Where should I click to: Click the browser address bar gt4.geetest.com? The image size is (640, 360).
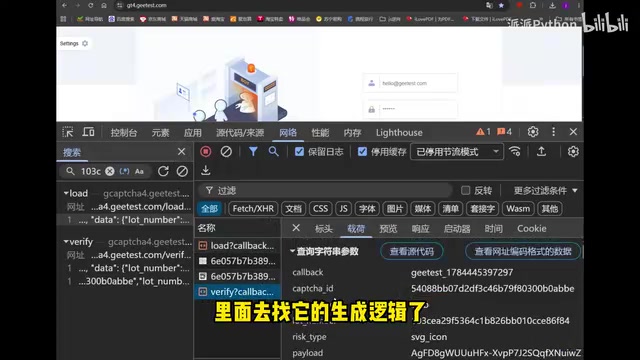(x=147, y=5)
